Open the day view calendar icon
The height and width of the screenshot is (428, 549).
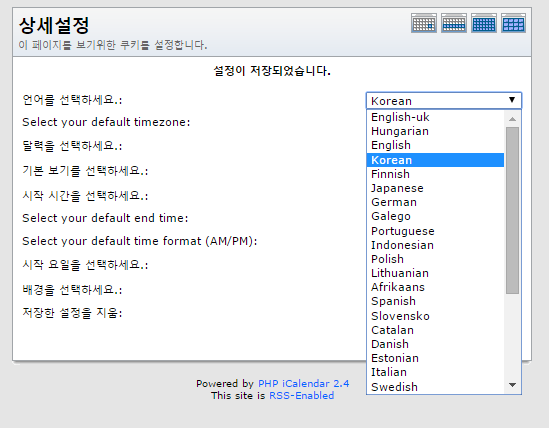[424, 23]
